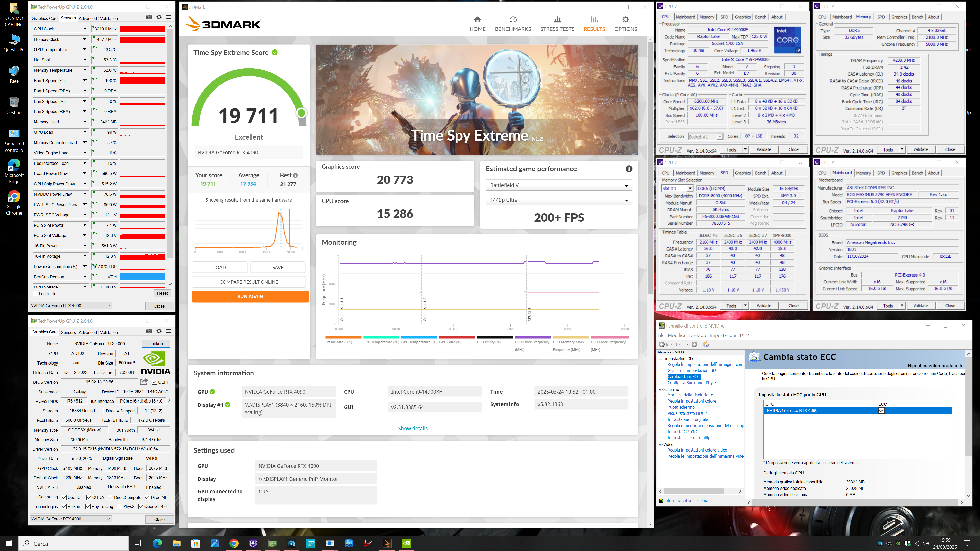Open Google Chrome desktop shortcut
Viewport: 980px width, 551px height.
14,203
